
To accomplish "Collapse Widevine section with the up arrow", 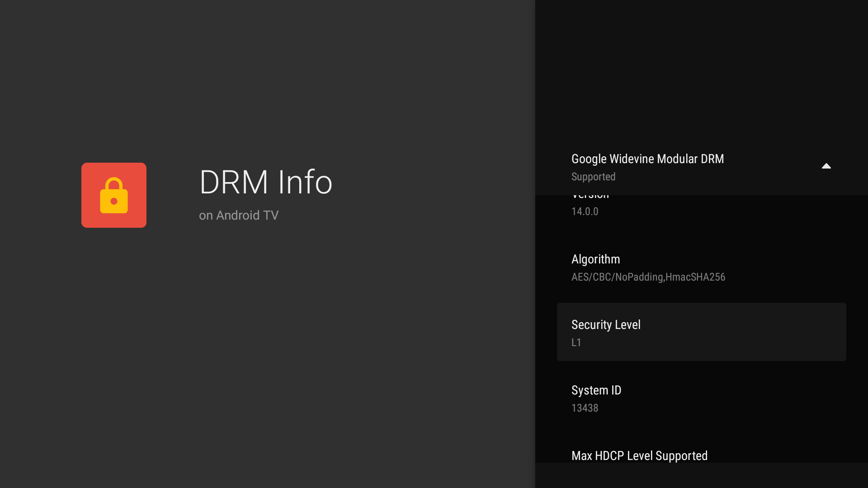I will [x=826, y=166].
